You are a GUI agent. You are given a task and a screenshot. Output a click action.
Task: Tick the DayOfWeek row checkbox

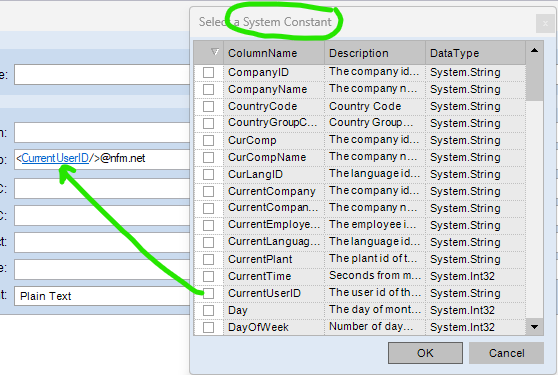click(209, 327)
